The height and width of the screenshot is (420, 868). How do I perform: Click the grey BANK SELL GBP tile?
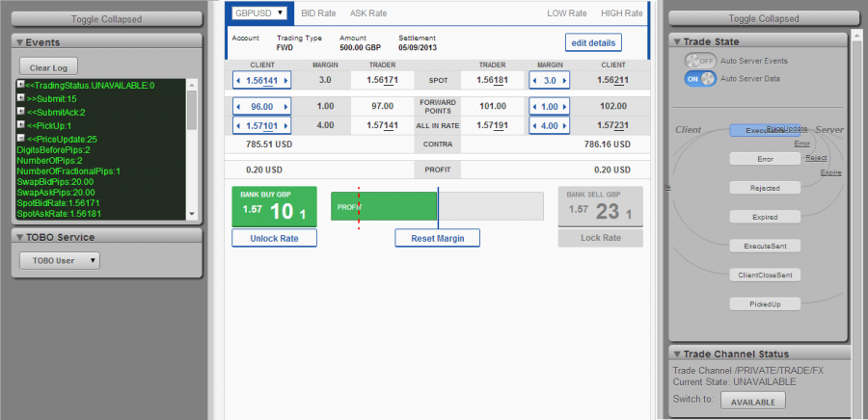601,207
